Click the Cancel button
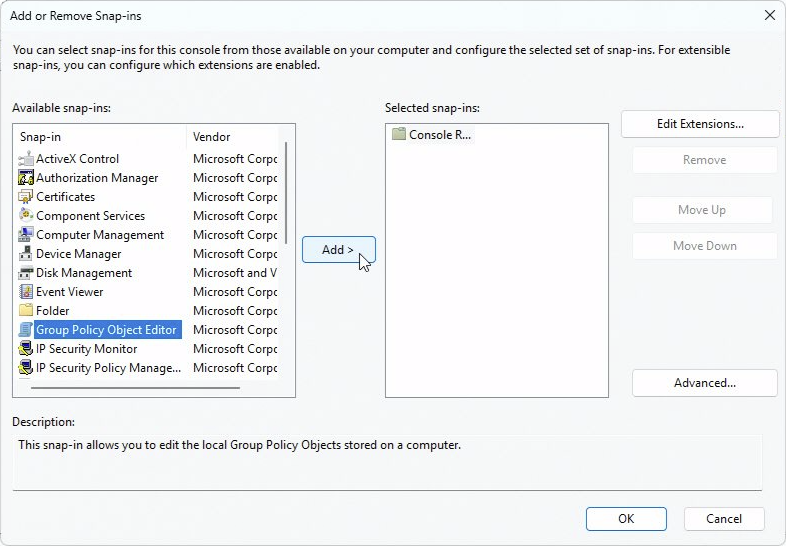Screen dimensions: 786x546 (723, 519)
